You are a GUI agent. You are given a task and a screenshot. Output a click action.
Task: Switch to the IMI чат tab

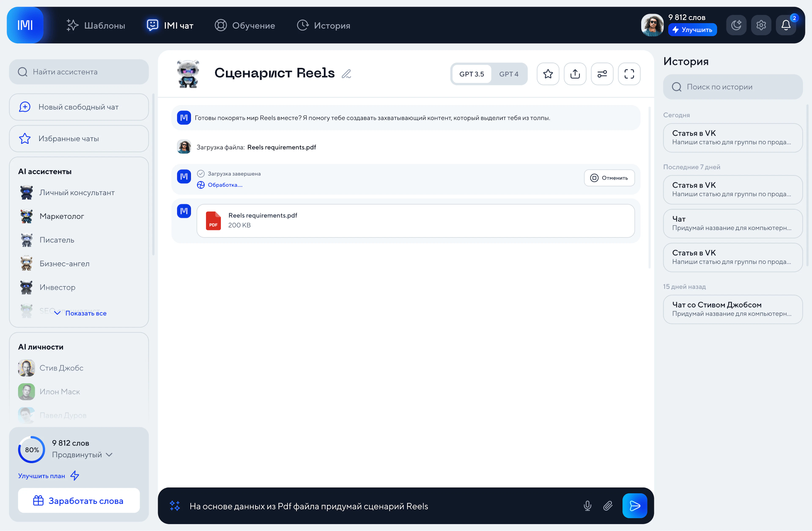click(170, 25)
